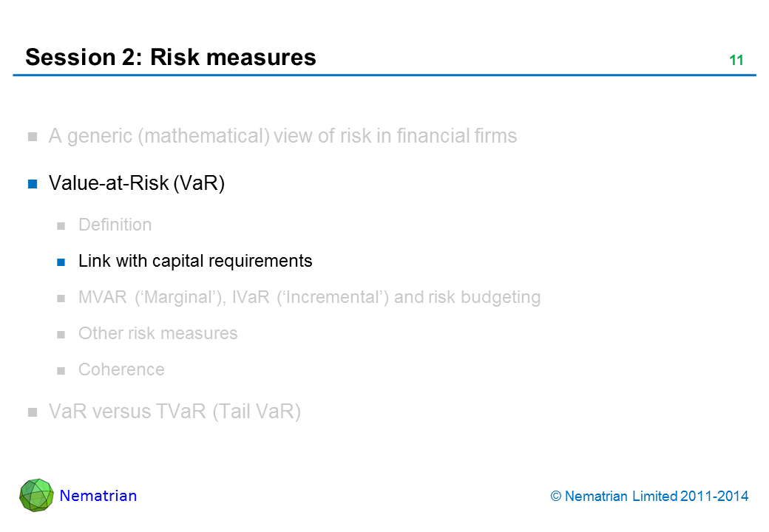
Task: Select the slide title Session 2: Risk measures
Action: 171,57
